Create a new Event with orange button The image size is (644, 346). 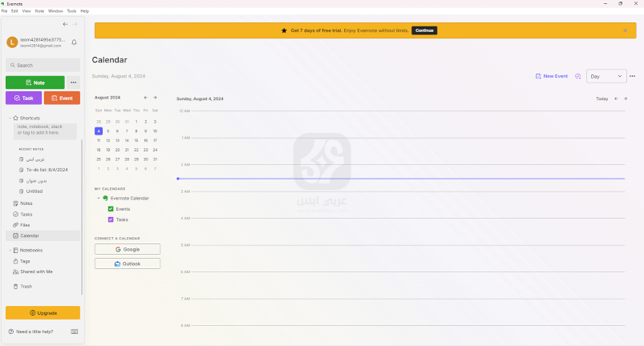click(x=62, y=98)
